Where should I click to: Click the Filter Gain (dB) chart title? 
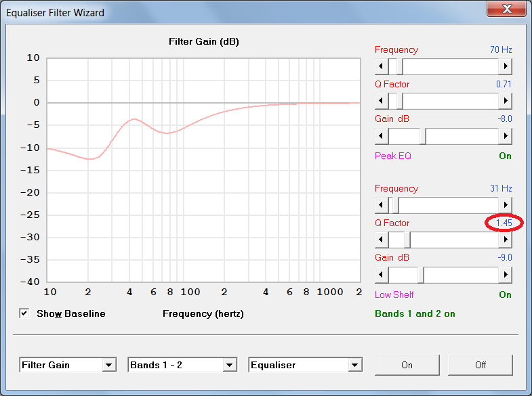click(x=204, y=42)
